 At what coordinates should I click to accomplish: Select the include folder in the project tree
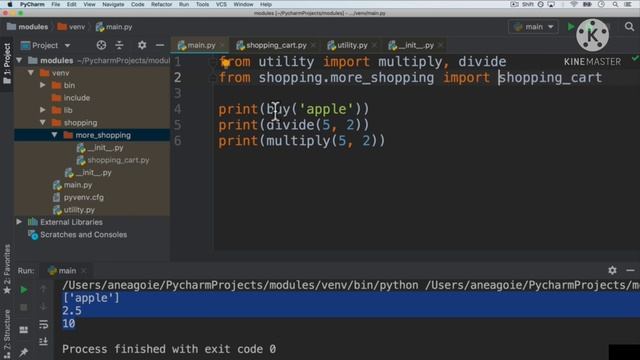coord(76,98)
